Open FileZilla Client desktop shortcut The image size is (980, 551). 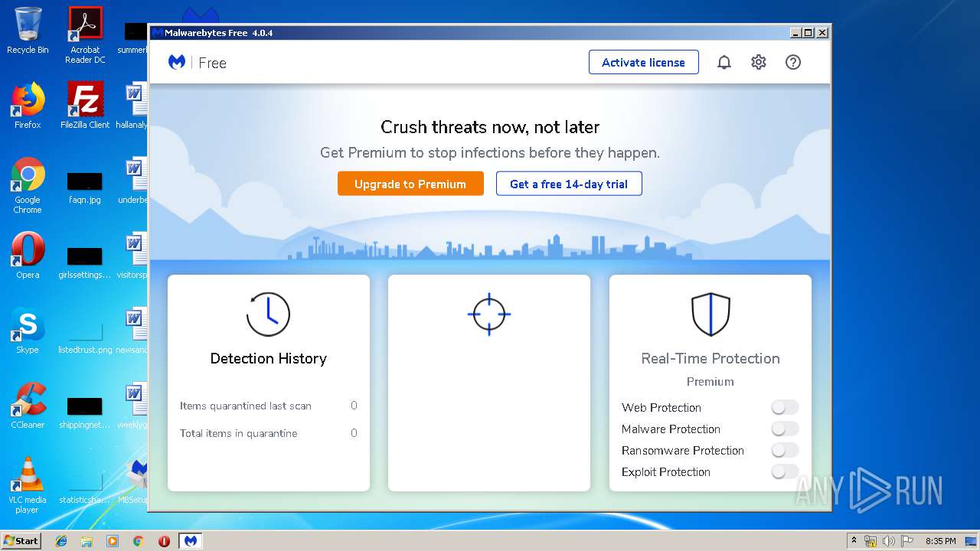click(85, 106)
